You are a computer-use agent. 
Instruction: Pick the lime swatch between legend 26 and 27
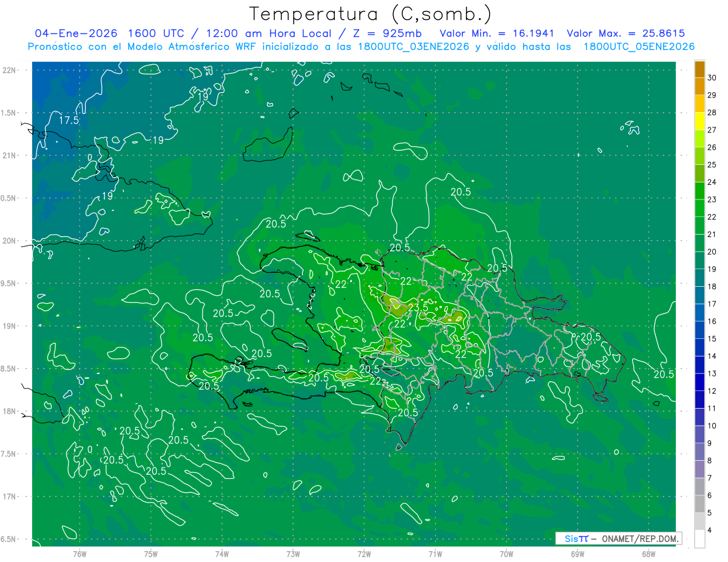[x=699, y=139]
